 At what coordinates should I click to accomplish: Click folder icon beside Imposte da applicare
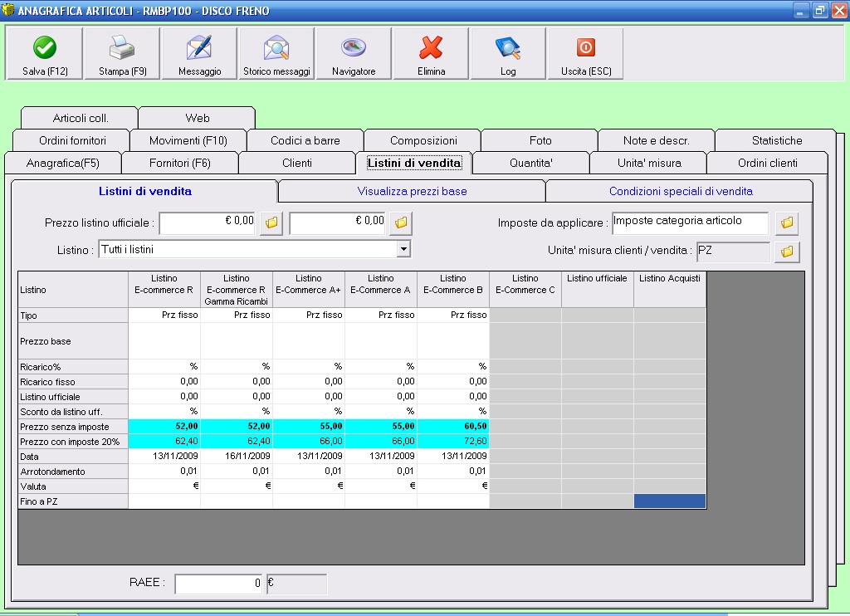coord(787,222)
